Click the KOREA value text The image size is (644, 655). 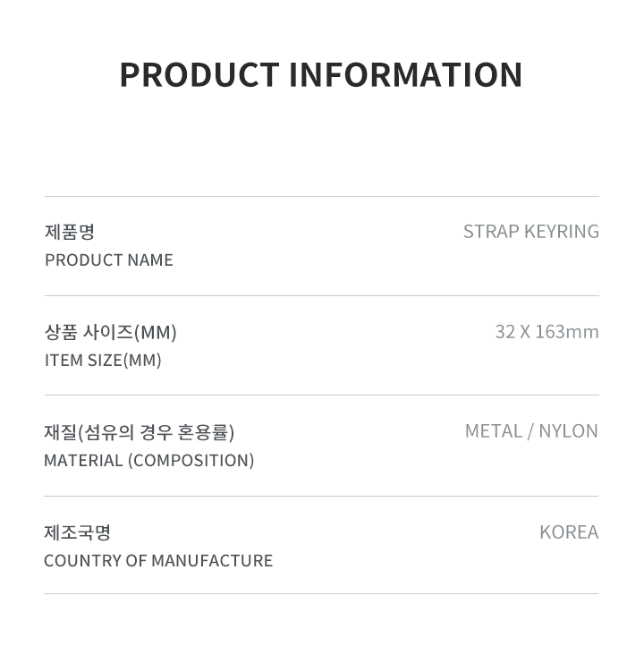(569, 532)
